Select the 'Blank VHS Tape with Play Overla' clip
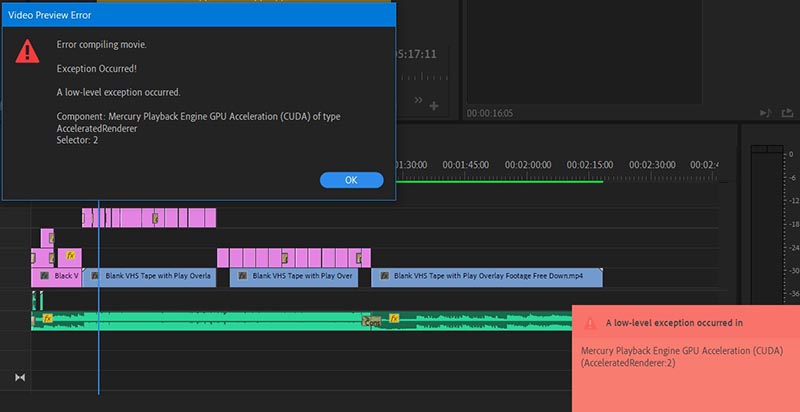 click(x=149, y=277)
